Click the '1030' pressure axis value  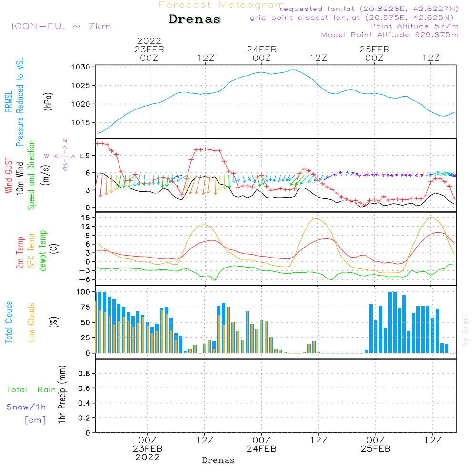tap(81, 67)
